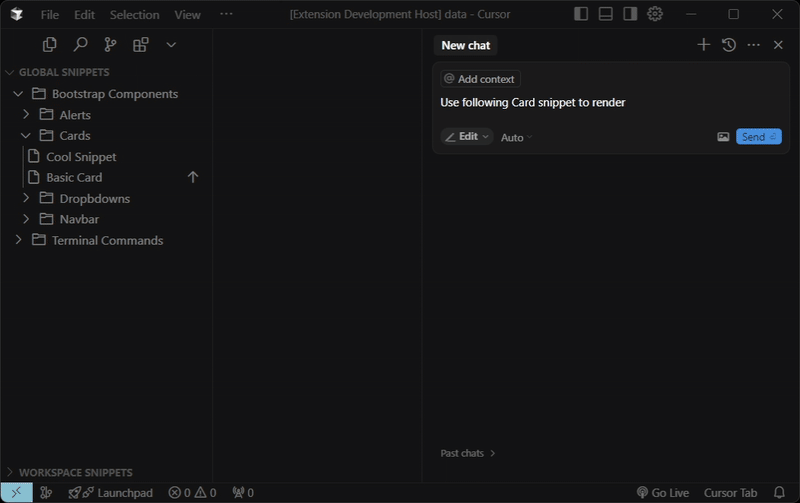The height and width of the screenshot is (503, 800).
Task: Open Past chats link
Action: [468, 453]
